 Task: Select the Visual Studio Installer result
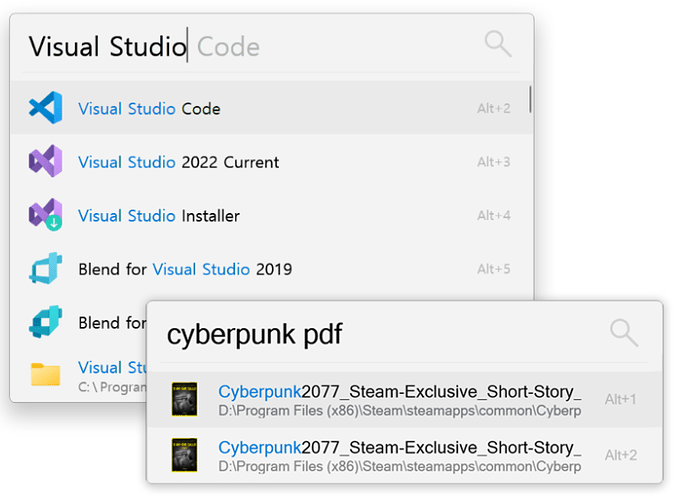271,215
